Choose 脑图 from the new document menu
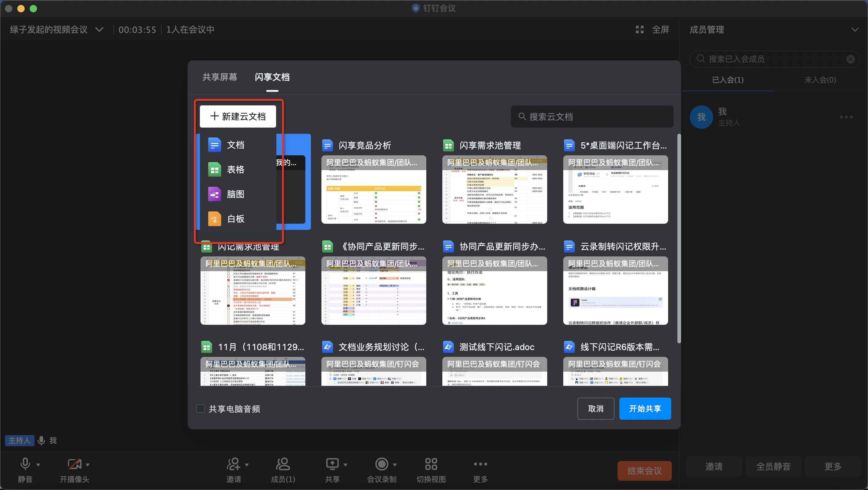 [238, 194]
